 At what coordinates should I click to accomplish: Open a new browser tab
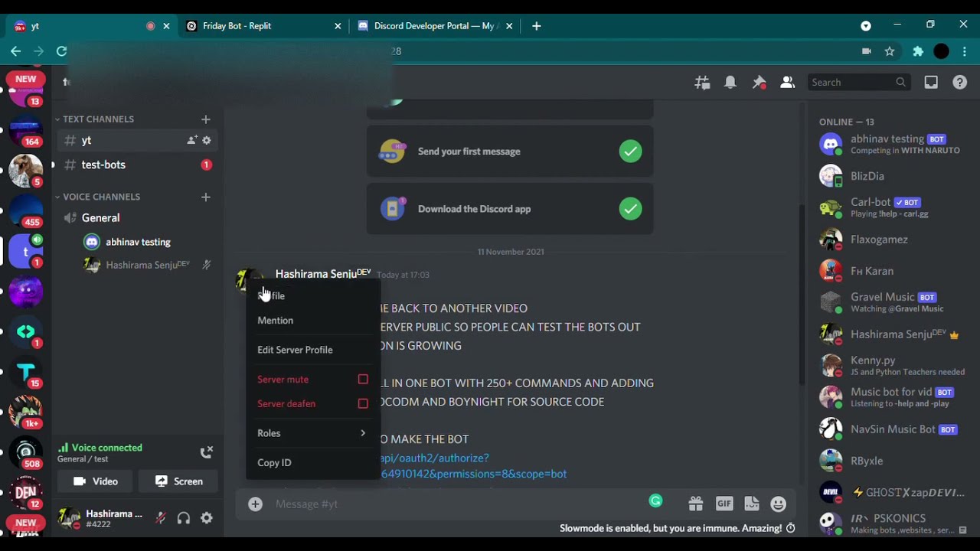point(536,26)
